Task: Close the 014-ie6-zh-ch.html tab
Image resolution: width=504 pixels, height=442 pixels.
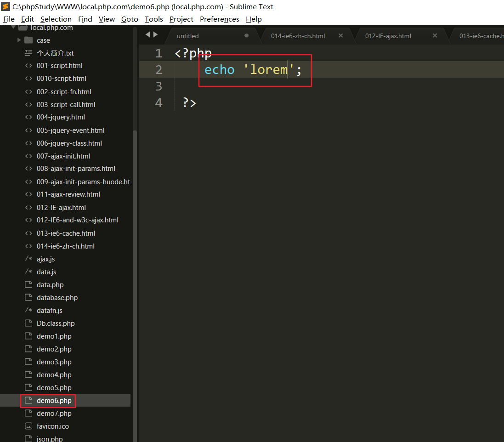Action: coord(341,35)
